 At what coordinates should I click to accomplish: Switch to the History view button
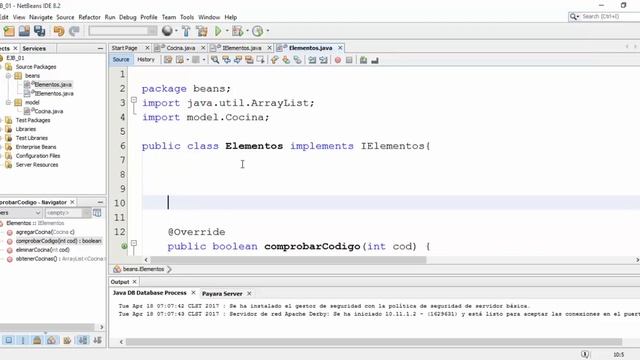point(146,60)
